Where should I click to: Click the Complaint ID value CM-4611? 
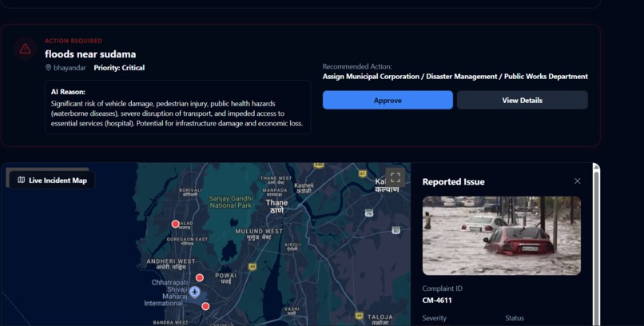(437, 300)
